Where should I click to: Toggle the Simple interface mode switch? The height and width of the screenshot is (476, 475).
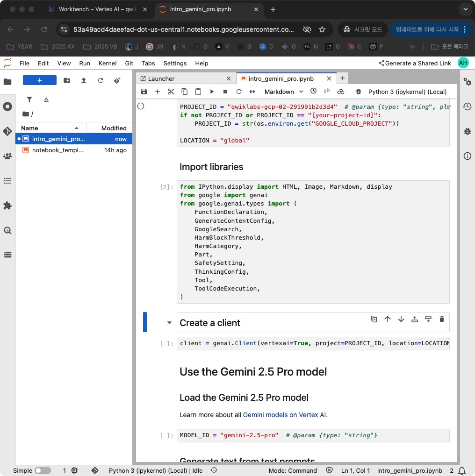pyautogui.click(x=43, y=470)
